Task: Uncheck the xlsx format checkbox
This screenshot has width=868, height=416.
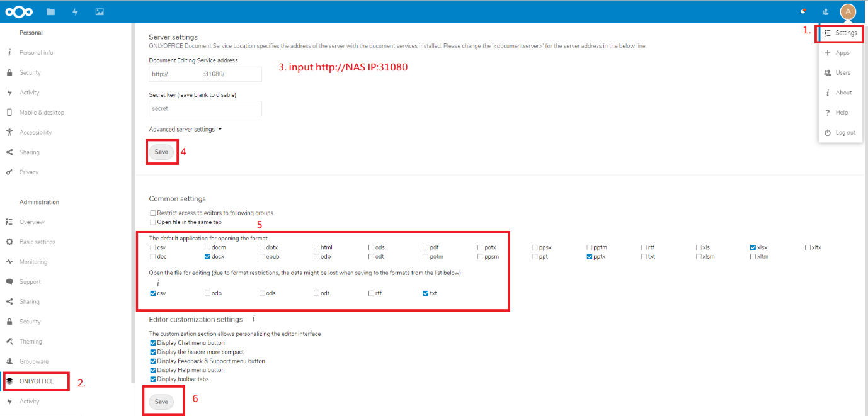Action: [x=754, y=248]
